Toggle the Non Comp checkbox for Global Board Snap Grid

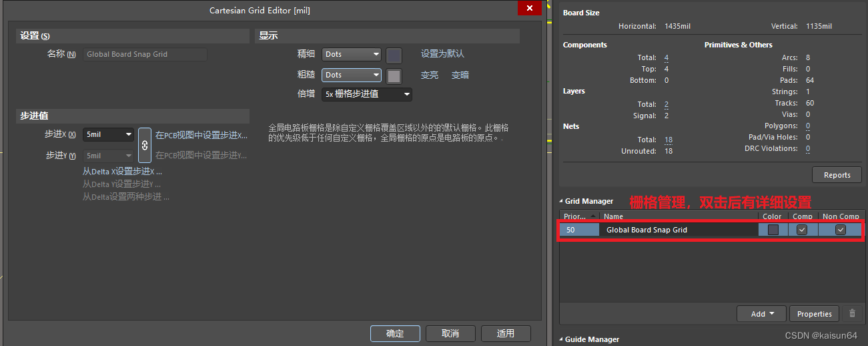[840, 230]
